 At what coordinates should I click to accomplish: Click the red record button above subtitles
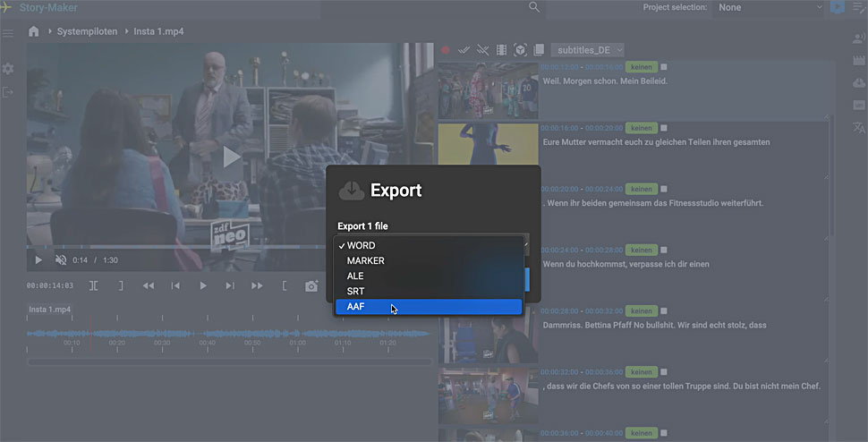pos(446,50)
